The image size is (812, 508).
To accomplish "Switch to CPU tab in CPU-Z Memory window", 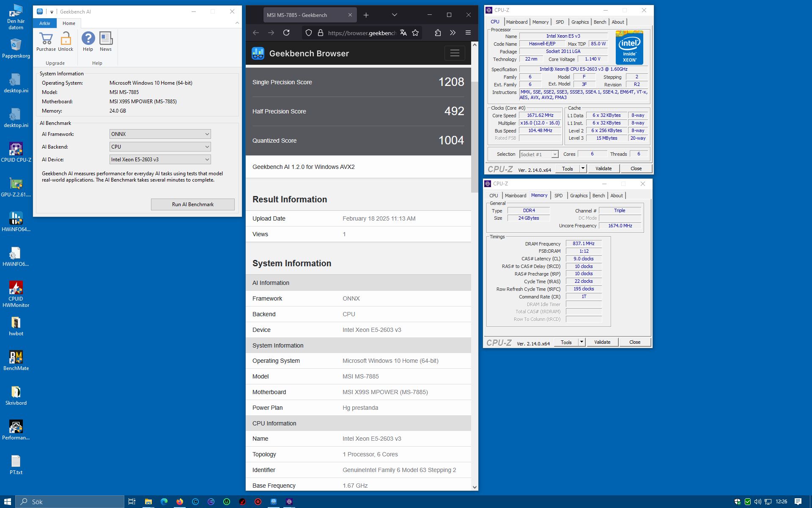I will coord(494,196).
